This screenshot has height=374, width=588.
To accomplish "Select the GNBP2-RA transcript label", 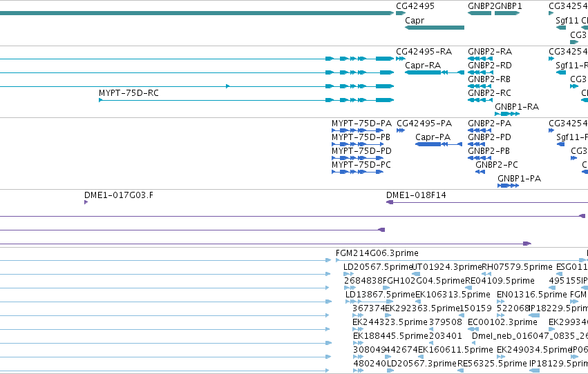I will click(490, 52).
